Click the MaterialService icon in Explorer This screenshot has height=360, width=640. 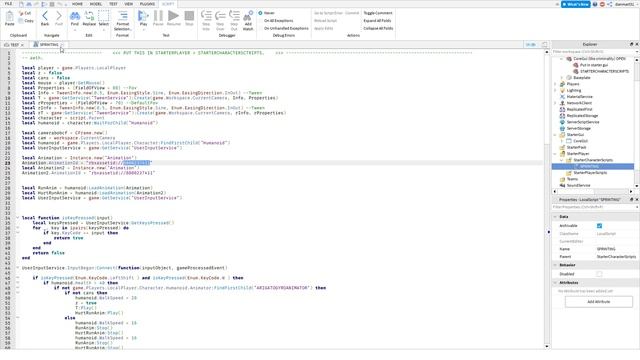point(562,97)
